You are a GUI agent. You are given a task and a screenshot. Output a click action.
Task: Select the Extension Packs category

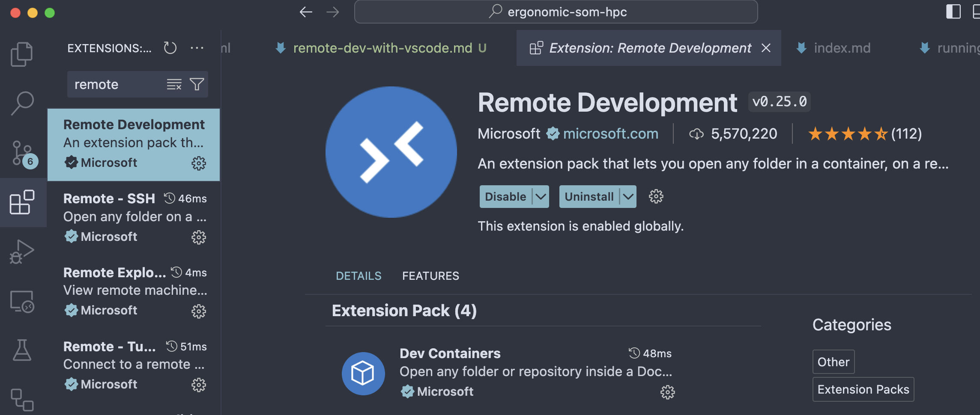[863, 389]
